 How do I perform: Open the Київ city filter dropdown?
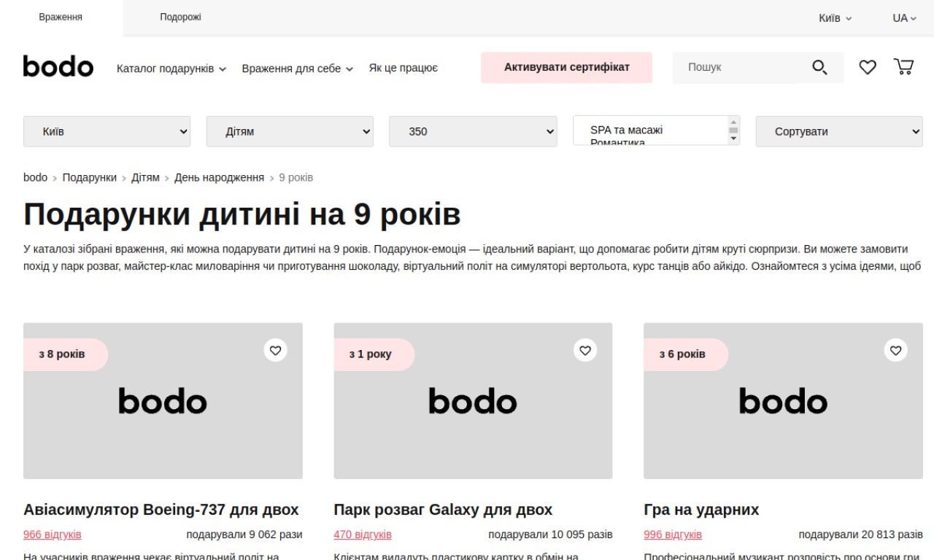click(107, 131)
